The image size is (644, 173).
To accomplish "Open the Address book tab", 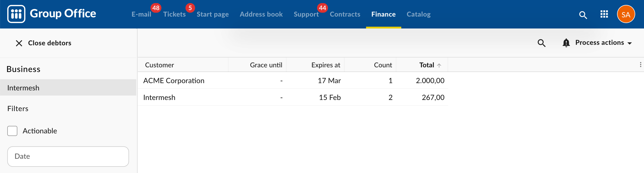I will [x=261, y=14].
